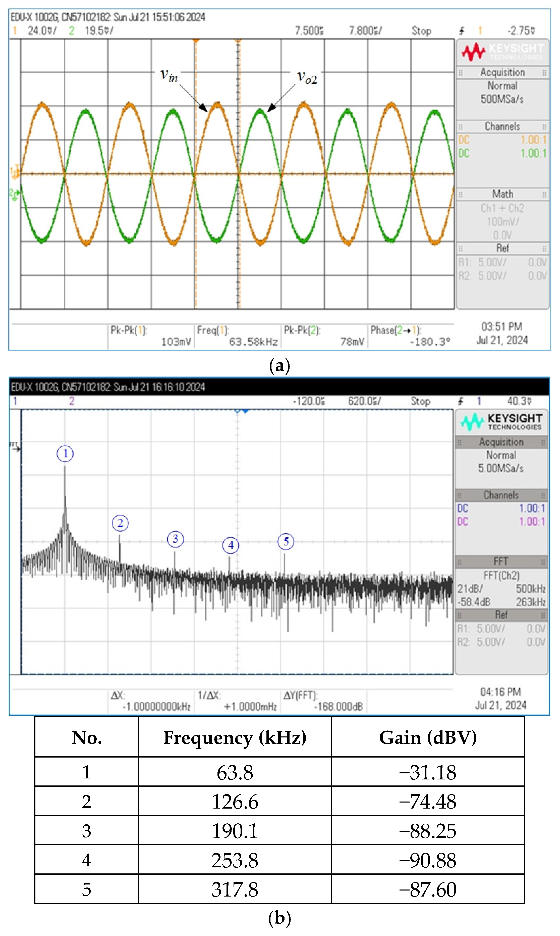Image resolution: width=560 pixels, height=936 pixels.
Task: Select the Phase(2→1) -180.3° measurement
Action: [x=411, y=336]
